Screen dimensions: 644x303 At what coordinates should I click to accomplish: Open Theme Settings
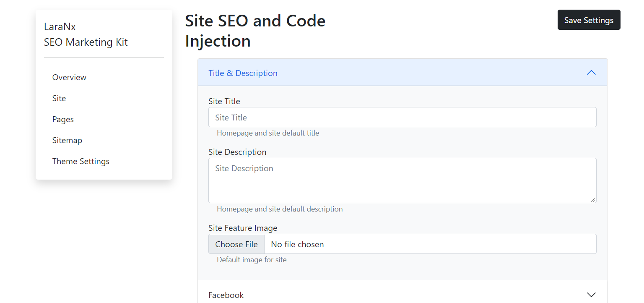click(80, 161)
